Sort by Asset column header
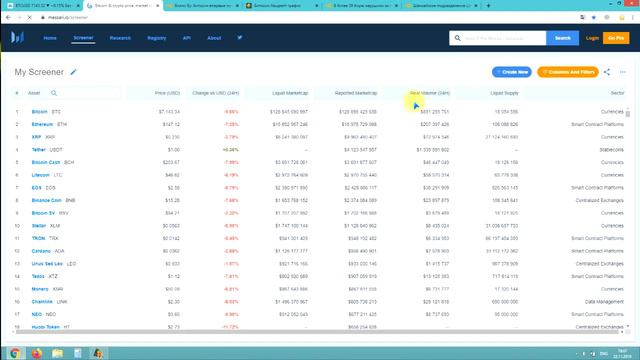Image resolution: width=640 pixels, height=360 pixels. pyautogui.click(x=34, y=93)
